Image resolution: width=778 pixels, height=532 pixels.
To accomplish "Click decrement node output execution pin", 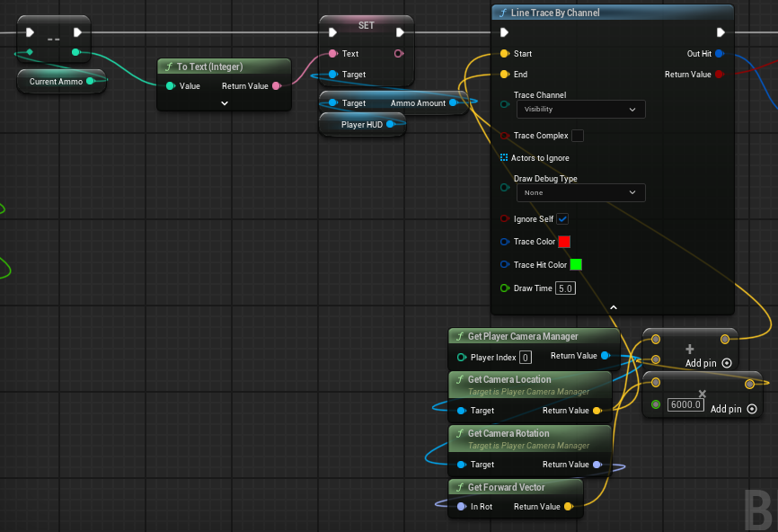I will [x=77, y=32].
